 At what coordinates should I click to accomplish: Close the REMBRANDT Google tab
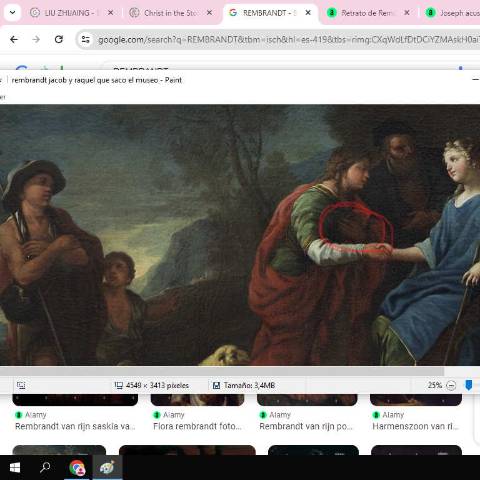[x=308, y=13]
